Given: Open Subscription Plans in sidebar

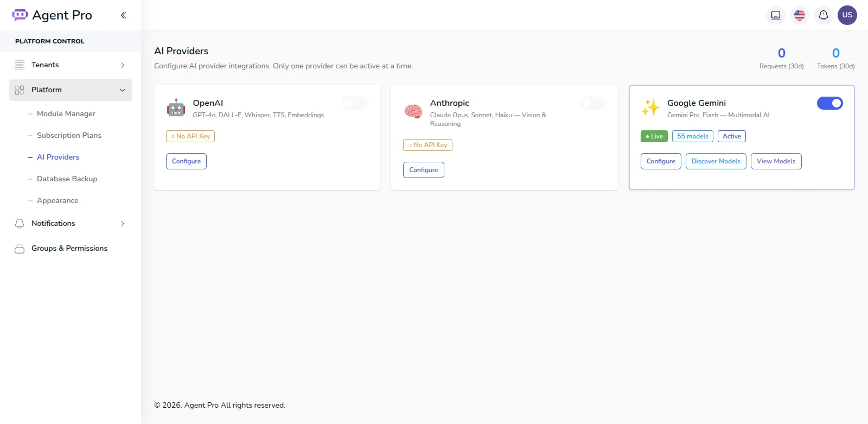Looking at the screenshot, I should [x=69, y=135].
